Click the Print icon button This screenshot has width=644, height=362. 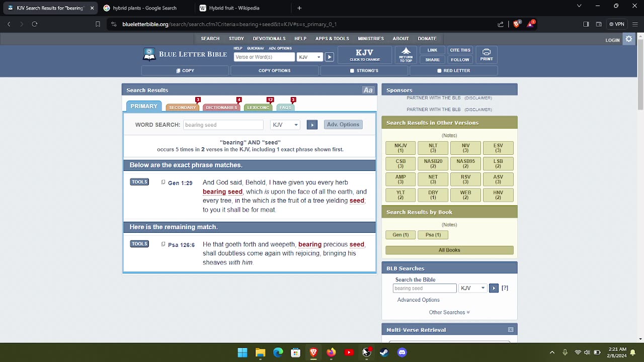pos(487,55)
